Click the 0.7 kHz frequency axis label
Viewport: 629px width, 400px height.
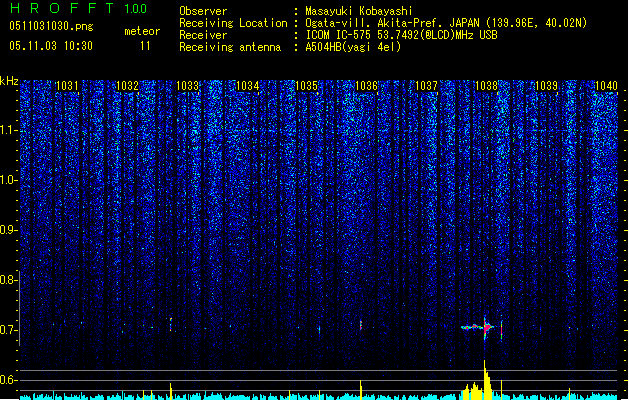tap(9, 330)
